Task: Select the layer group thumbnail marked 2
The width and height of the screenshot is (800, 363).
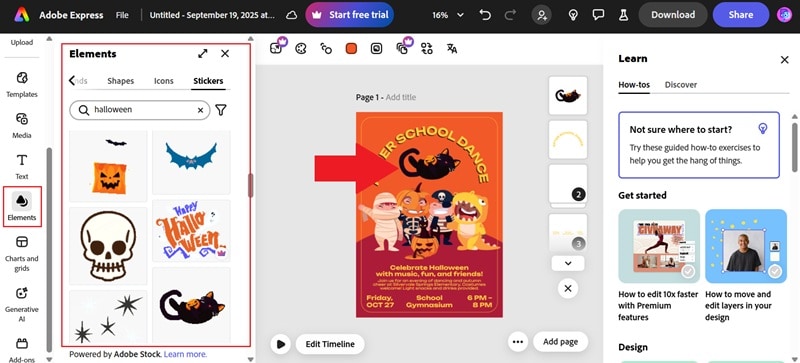Action: (x=568, y=184)
